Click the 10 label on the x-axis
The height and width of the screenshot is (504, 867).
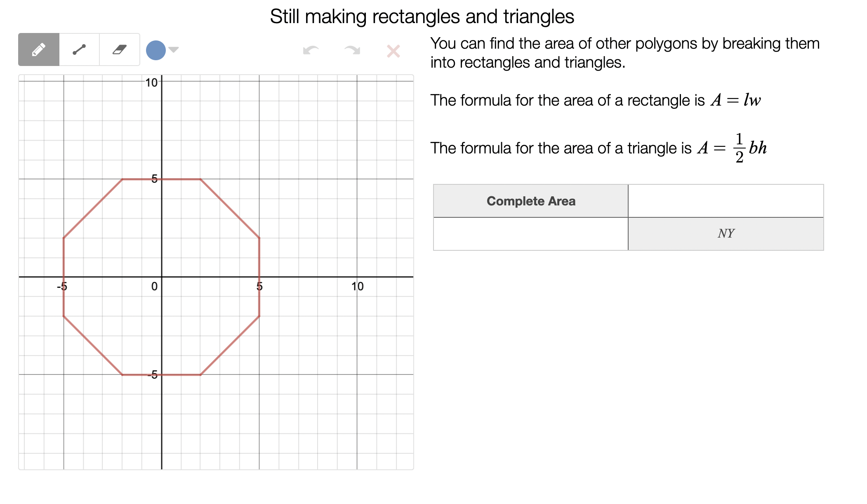[x=357, y=286]
